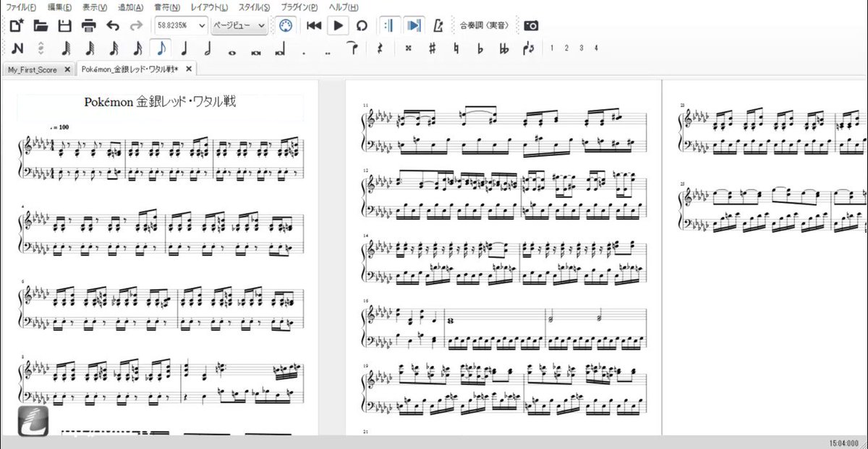This screenshot has height=449, width=868.
Task: Open the ページビュー view mode dropdown
Action: (x=239, y=25)
